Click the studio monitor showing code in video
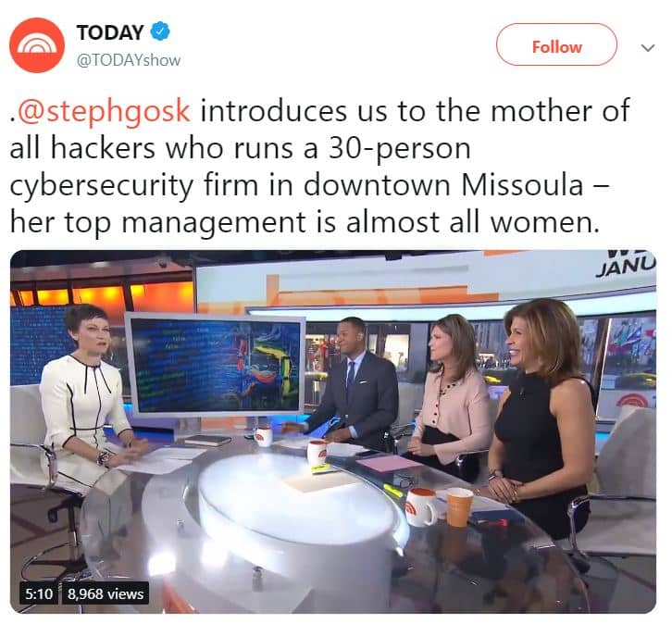 (217, 368)
